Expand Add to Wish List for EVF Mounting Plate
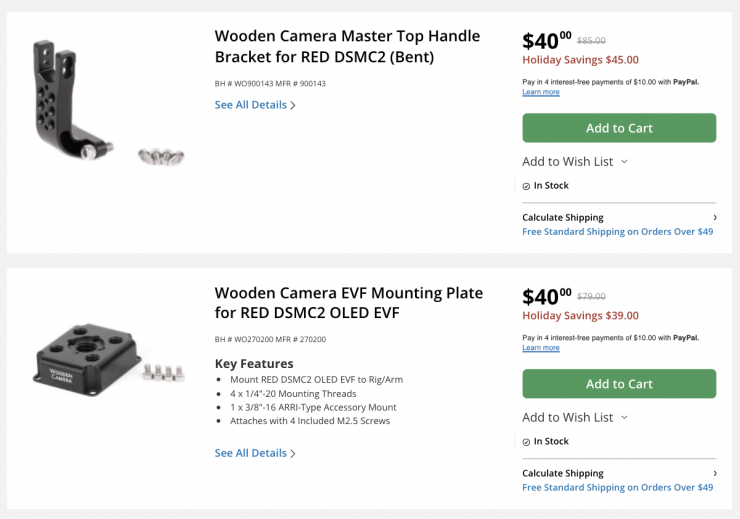Image resolution: width=740 pixels, height=519 pixels. 574,418
